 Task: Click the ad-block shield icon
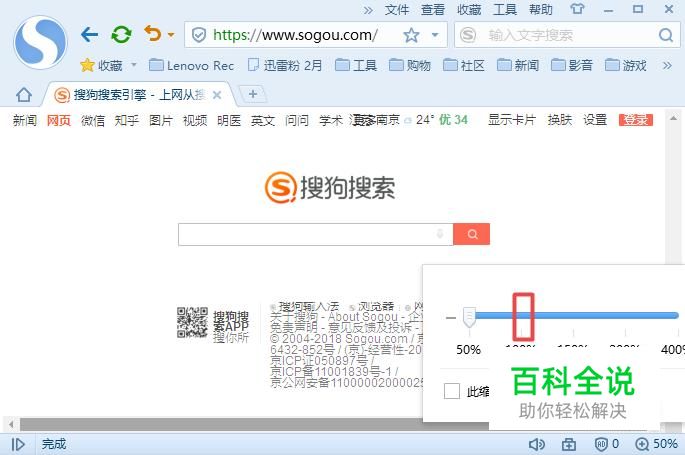(x=602, y=444)
